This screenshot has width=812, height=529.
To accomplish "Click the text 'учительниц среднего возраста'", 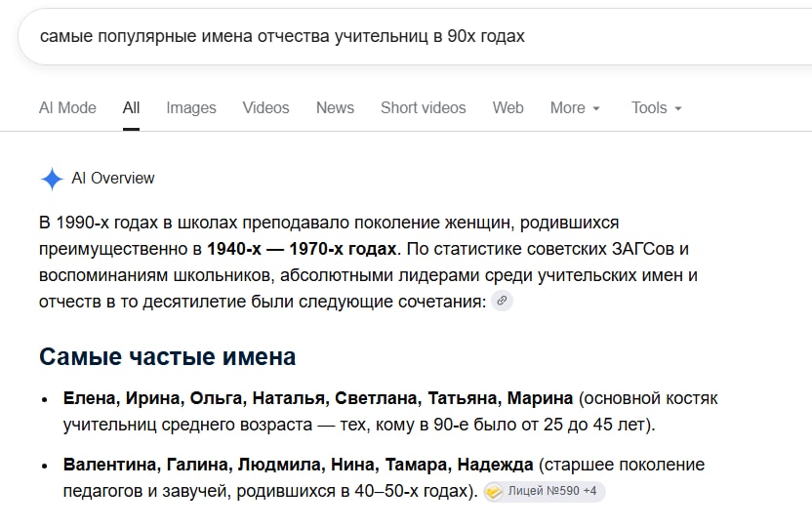I will tap(187, 425).
